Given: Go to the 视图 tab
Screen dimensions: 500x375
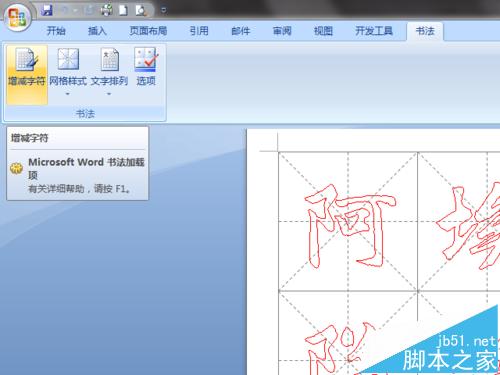Looking at the screenshot, I should [323, 31].
